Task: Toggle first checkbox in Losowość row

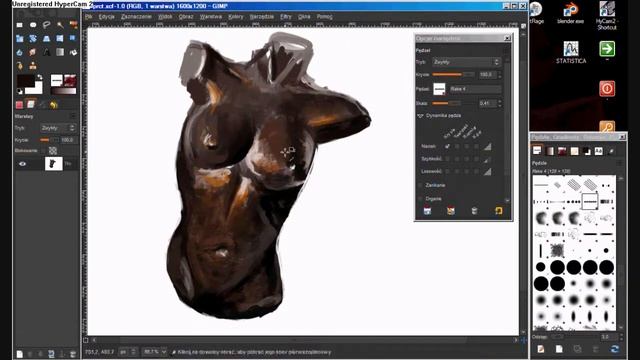Action: point(447,171)
